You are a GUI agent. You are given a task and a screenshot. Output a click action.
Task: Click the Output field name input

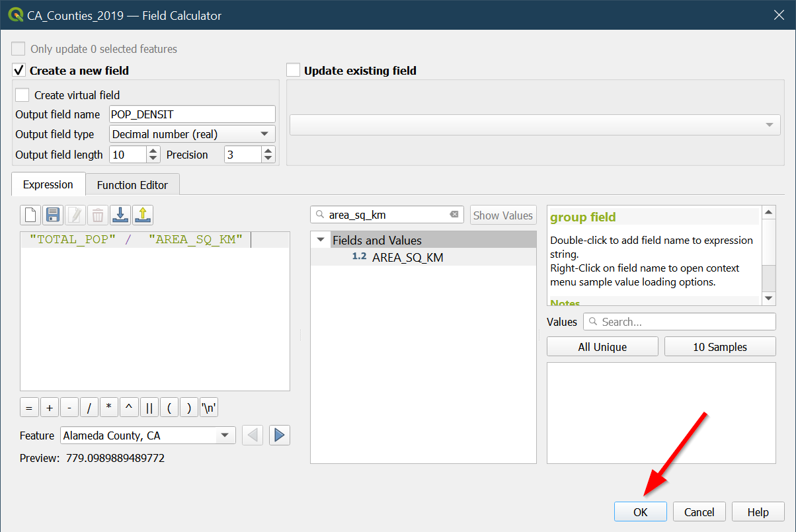pyautogui.click(x=192, y=114)
